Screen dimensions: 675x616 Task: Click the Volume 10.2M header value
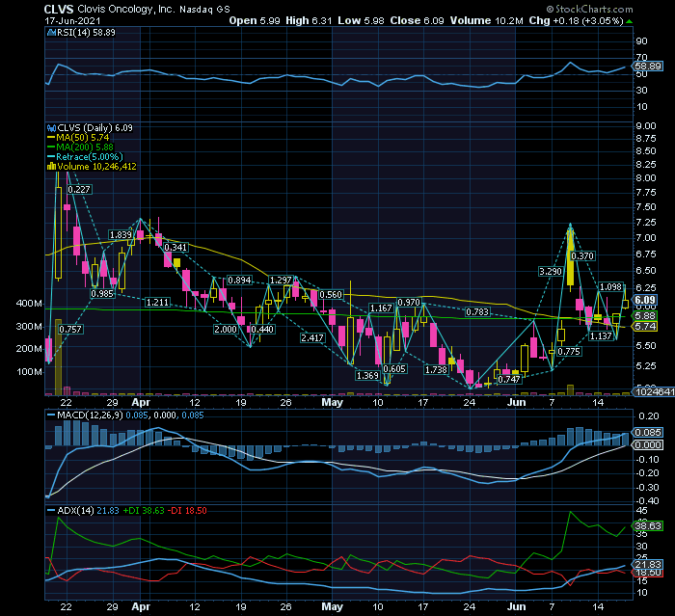coord(486,20)
